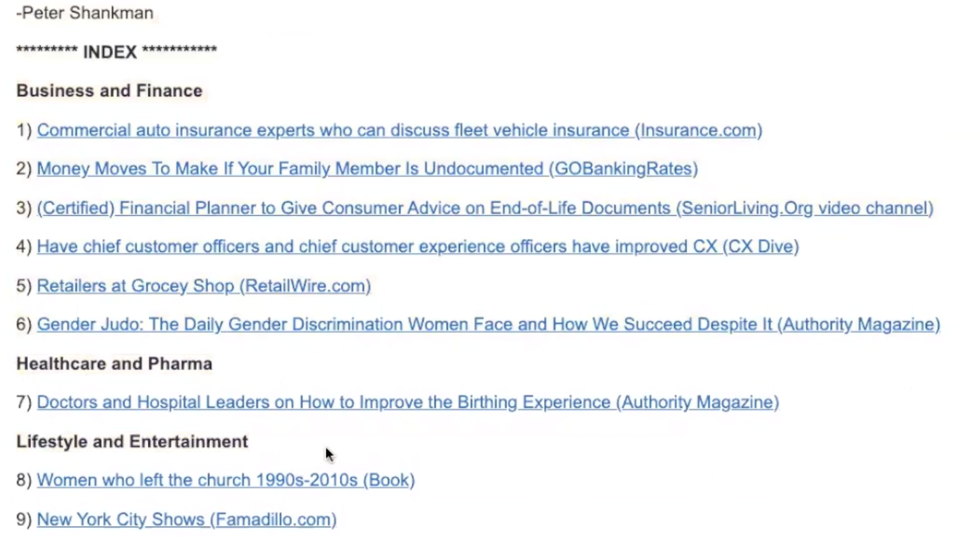Click the Healthcare and Pharma heading
This screenshot has height=537, width=980.
114,364
